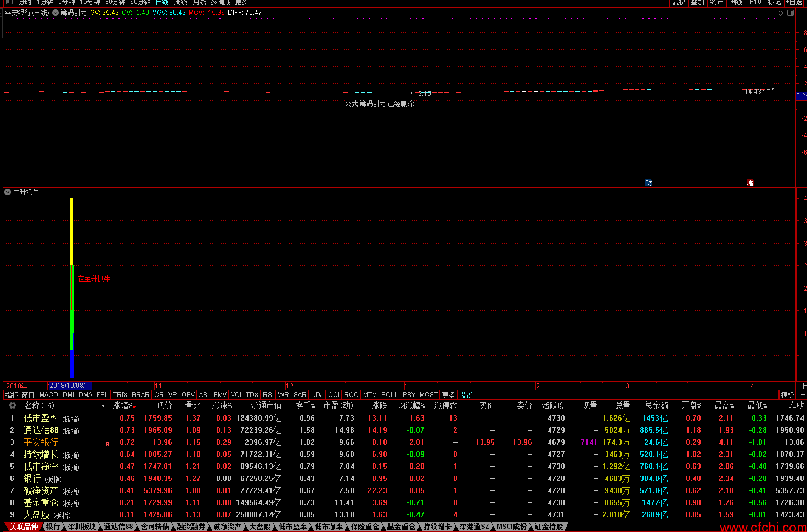Select the 平安银行 row in the list
Screen dimensions: 807x532
coord(403,442)
